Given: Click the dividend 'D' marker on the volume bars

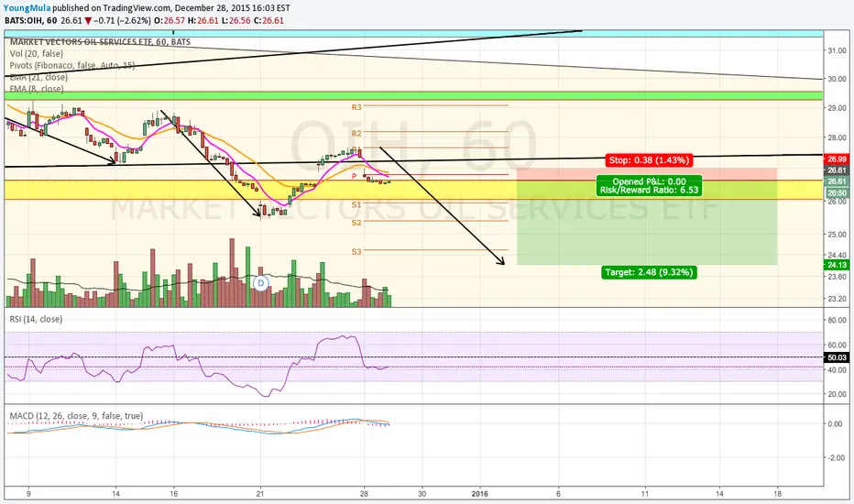Looking at the screenshot, I should tap(261, 283).
